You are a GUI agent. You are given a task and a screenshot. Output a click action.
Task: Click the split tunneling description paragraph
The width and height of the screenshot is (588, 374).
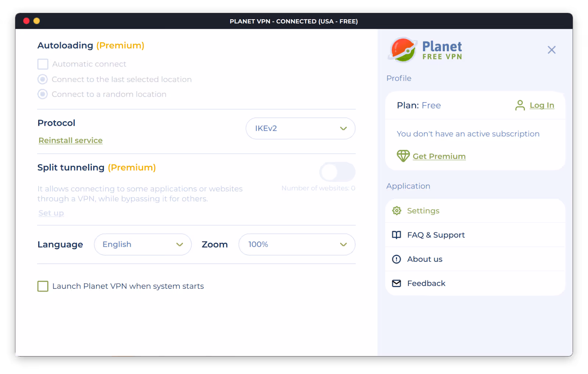[140, 194]
